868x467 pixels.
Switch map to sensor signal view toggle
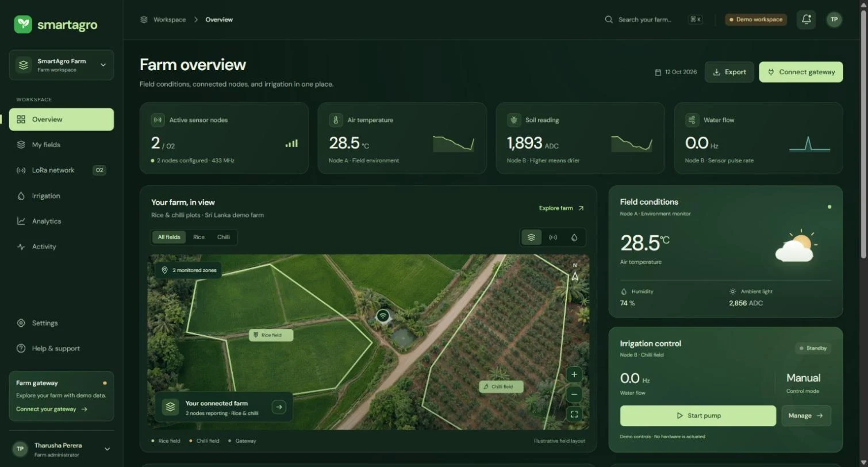pos(553,237)
